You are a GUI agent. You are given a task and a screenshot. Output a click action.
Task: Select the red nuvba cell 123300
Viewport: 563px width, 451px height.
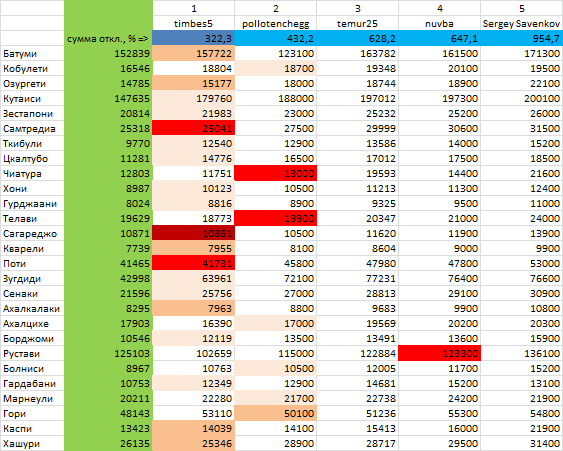click(x=439, y=353)
